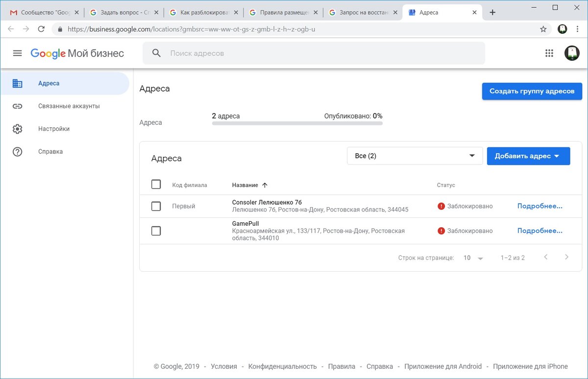Open the footer Справка link
The width and height of the screenshot is (588, 379).
coord(380,366)
